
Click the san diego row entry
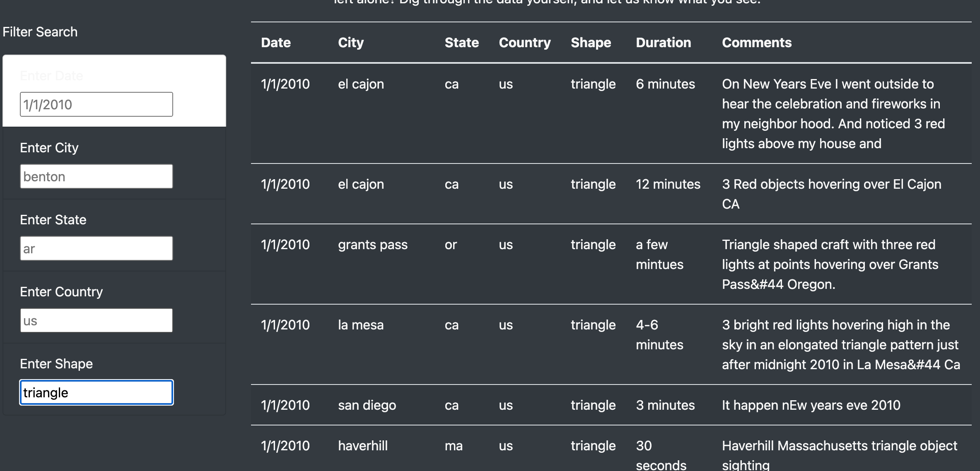497,405
